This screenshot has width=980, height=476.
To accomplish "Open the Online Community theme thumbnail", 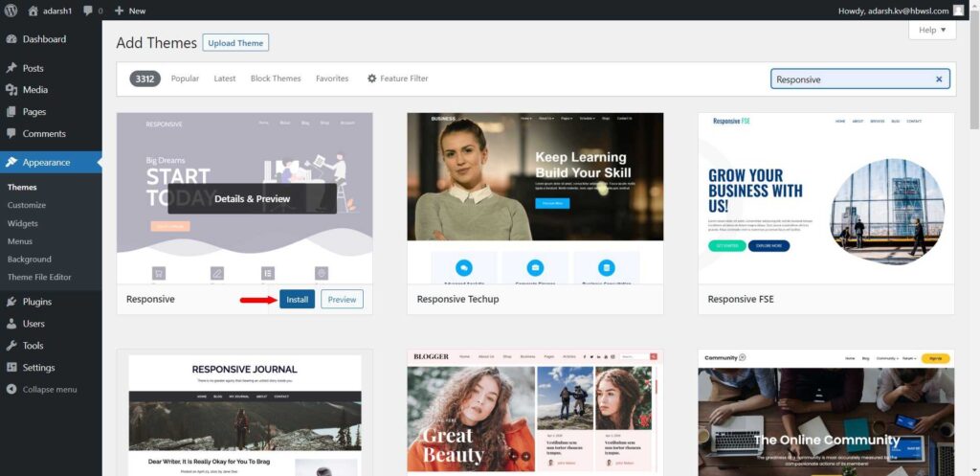I will [x=826, y=413].
